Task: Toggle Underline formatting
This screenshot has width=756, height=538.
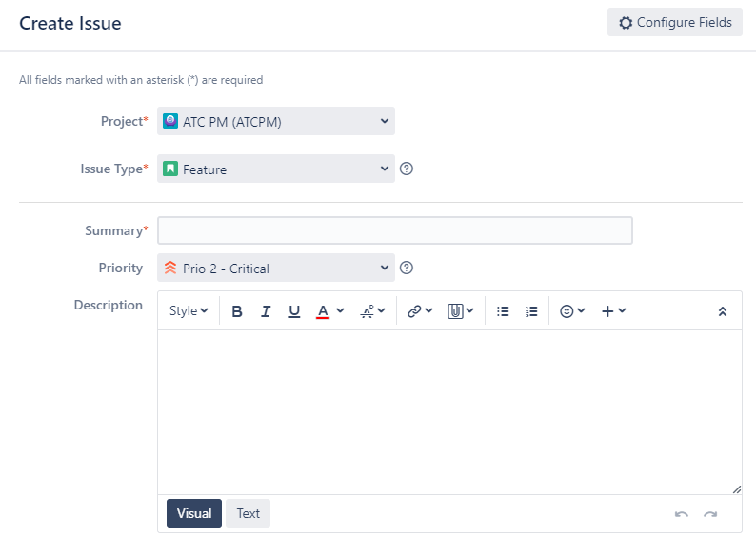Action: (x=294, y=311)
